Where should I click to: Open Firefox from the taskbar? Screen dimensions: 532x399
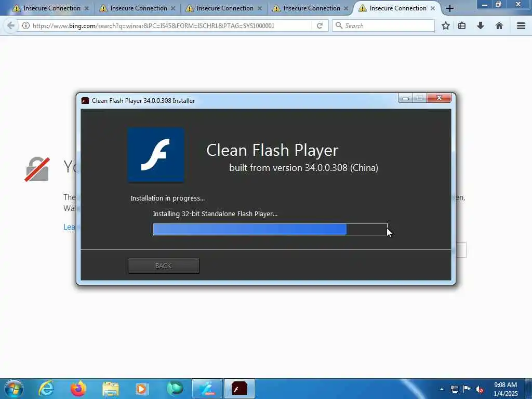point(78,389)
